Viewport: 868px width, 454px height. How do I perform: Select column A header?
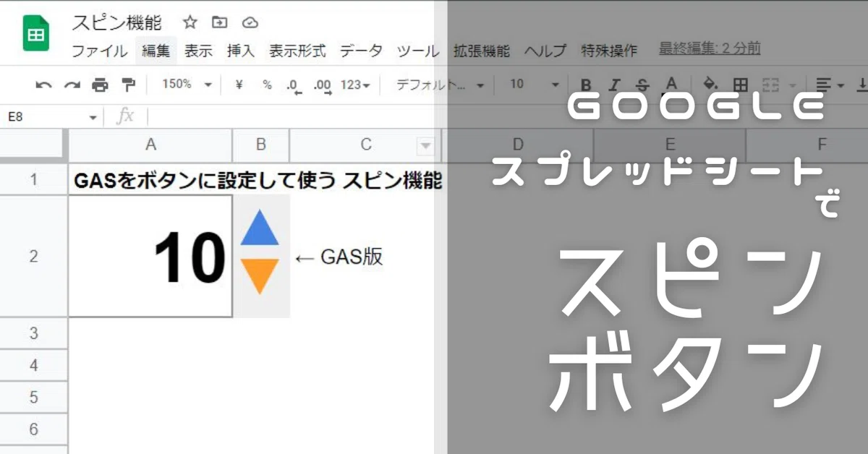(150, 145)
